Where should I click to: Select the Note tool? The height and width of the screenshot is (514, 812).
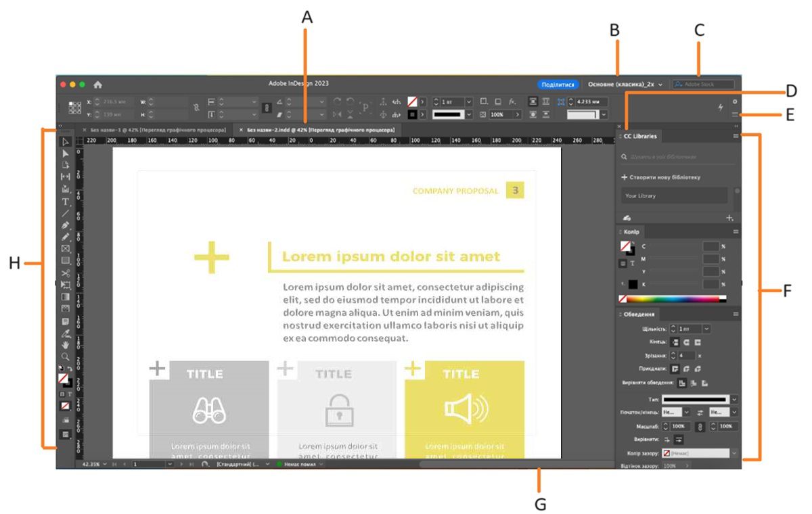pyautogui.click(x=66, y=321)
